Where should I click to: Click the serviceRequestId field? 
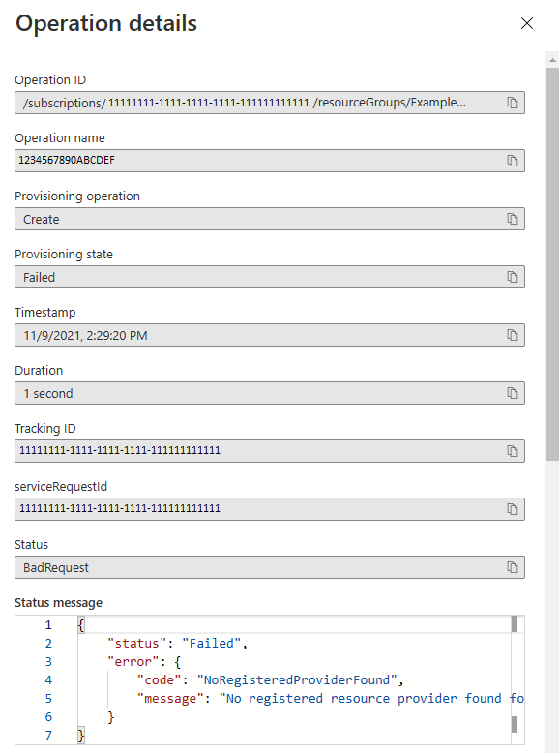click(270, 509)
